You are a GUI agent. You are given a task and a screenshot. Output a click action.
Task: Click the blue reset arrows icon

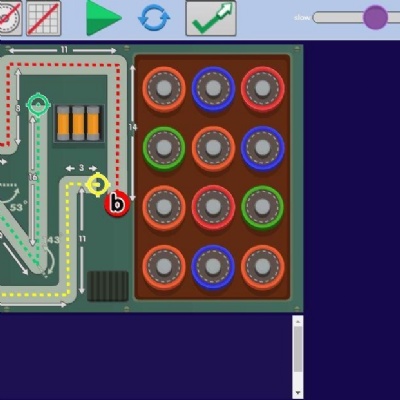(154, 18)
